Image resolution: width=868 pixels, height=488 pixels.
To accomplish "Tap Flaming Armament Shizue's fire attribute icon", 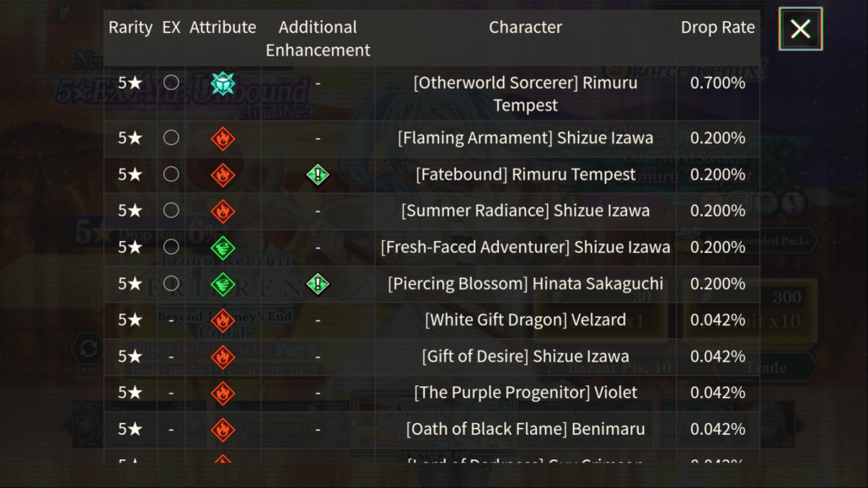I will 222,138.
